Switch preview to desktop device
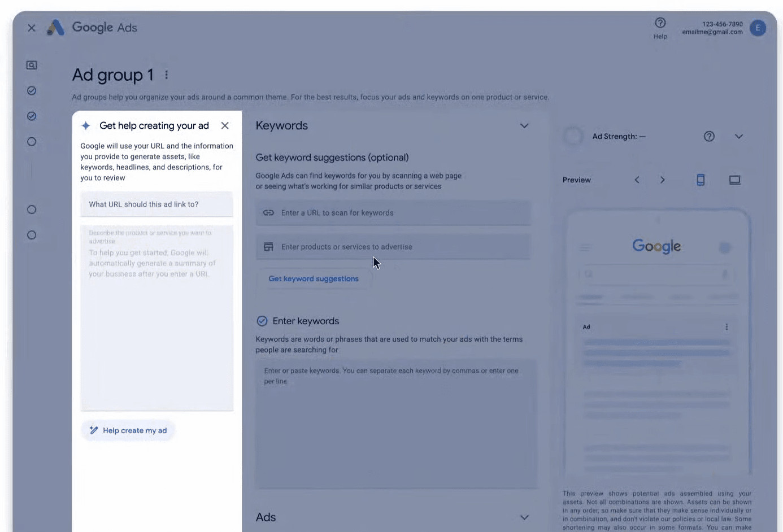Viewport: 783px width, 532px height. tap(734, 180)
